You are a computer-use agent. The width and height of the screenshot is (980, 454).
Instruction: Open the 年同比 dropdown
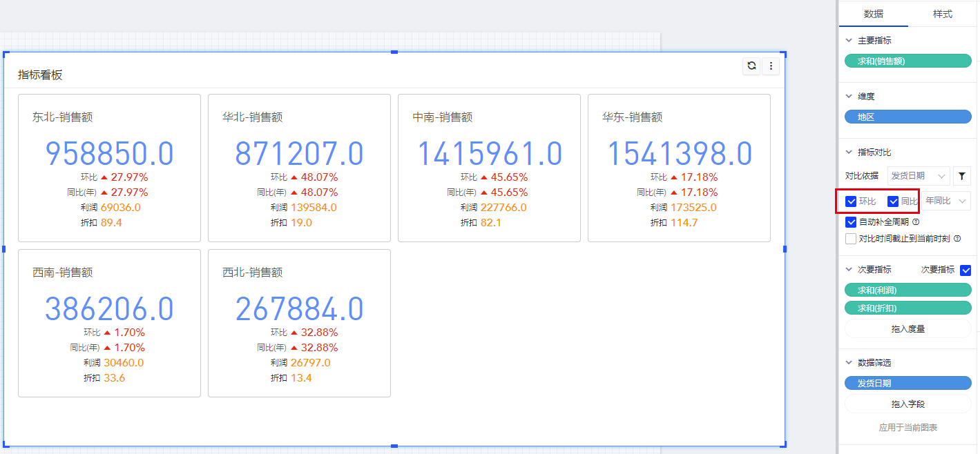pyautogui.click(x=947, y=201)
